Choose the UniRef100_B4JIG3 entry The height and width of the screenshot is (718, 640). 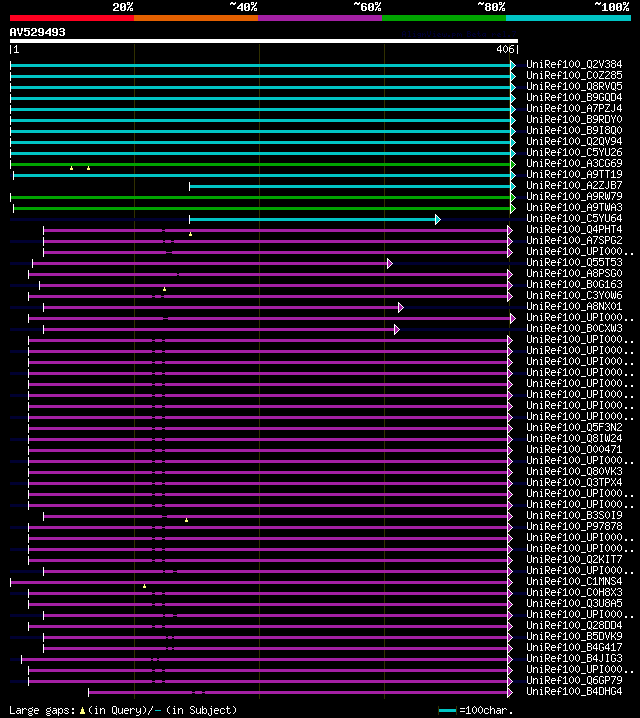coord(574,658)
